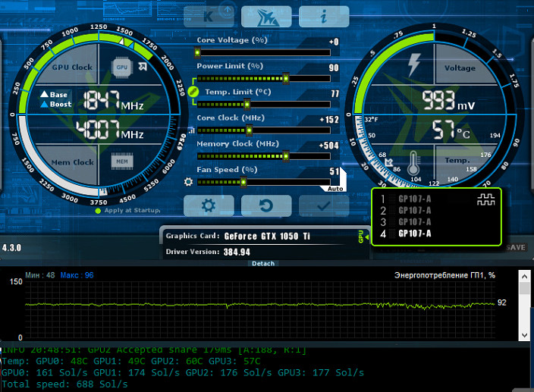Open fan curve settings gear icon
Screen dimensions: 534x392
[188, 182]
